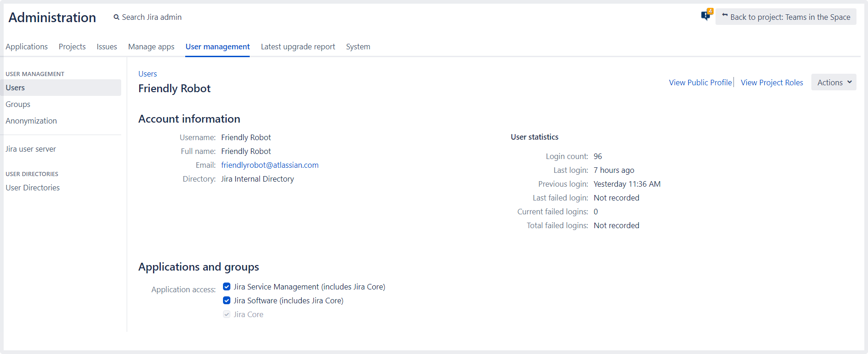Open the Projects tab

pyautogui.click(x=72, y=47)
